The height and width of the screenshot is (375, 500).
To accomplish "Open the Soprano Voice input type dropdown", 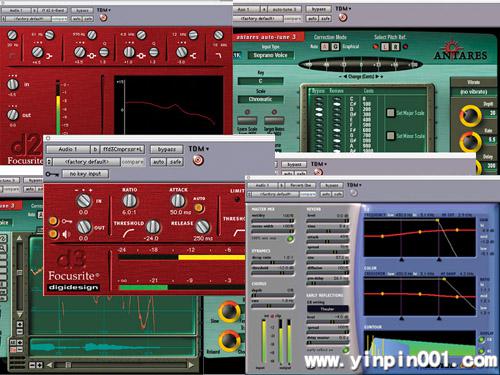I will click(270, 55).
